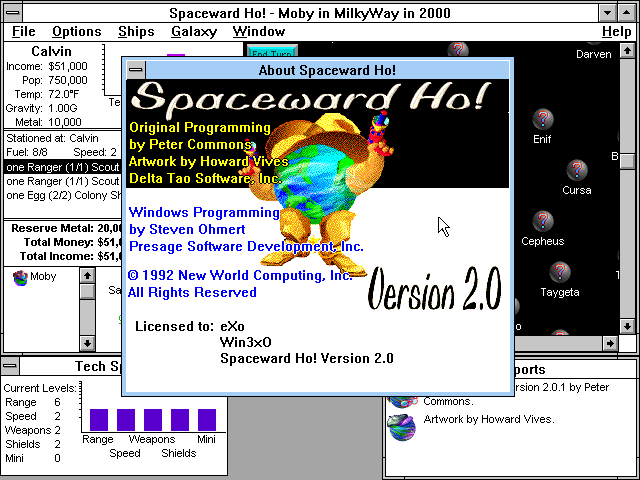The image size is (640, 480).
Task: Click the Version 2.0 logo text
Action: [x=434, y=289]
